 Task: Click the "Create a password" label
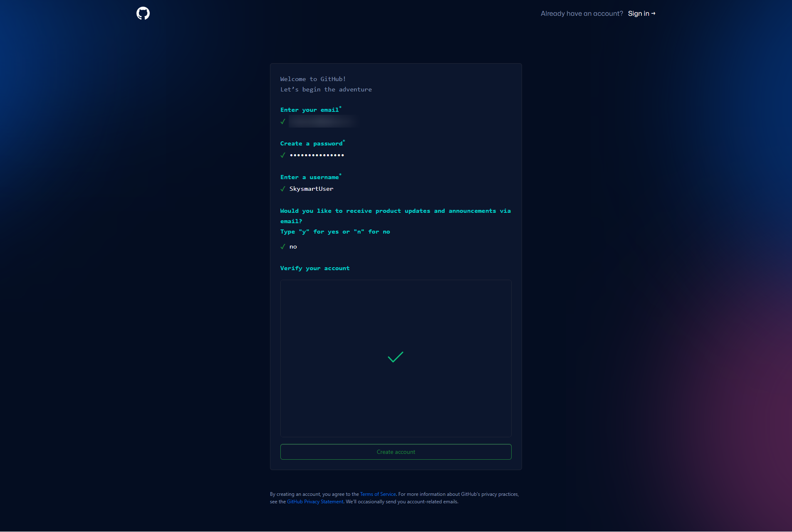click(312, 143)
